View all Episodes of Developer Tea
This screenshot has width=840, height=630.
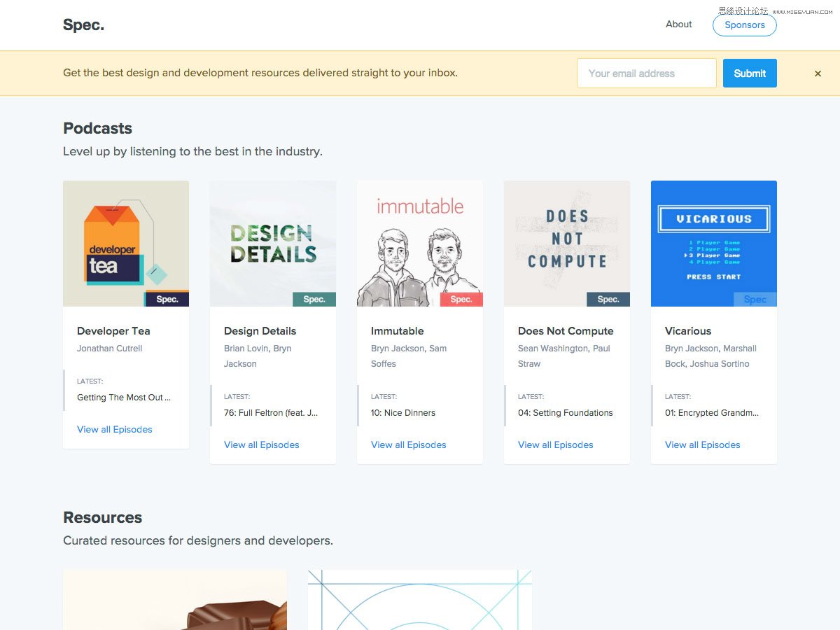coord(115,430)
